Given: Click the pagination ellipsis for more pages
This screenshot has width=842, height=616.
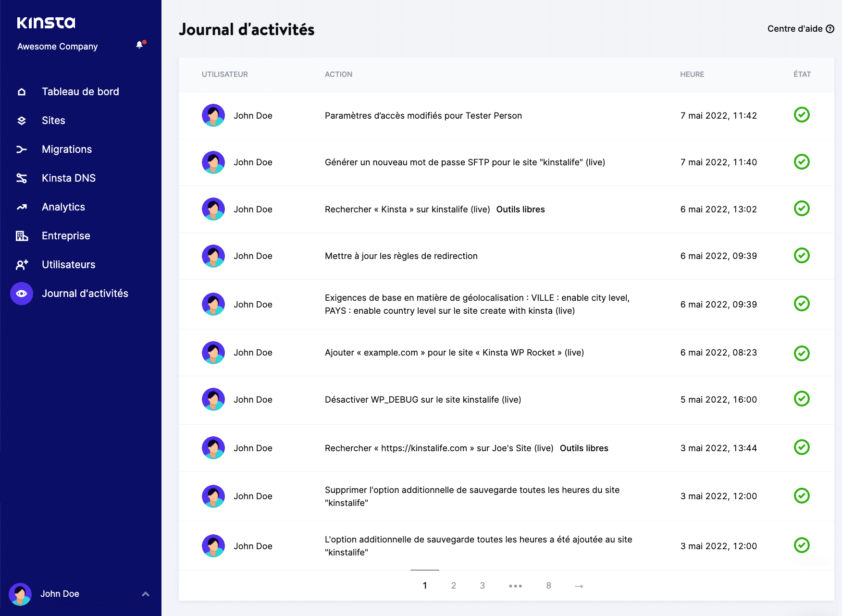Looking at the screenshot, I should click(516, 586).
